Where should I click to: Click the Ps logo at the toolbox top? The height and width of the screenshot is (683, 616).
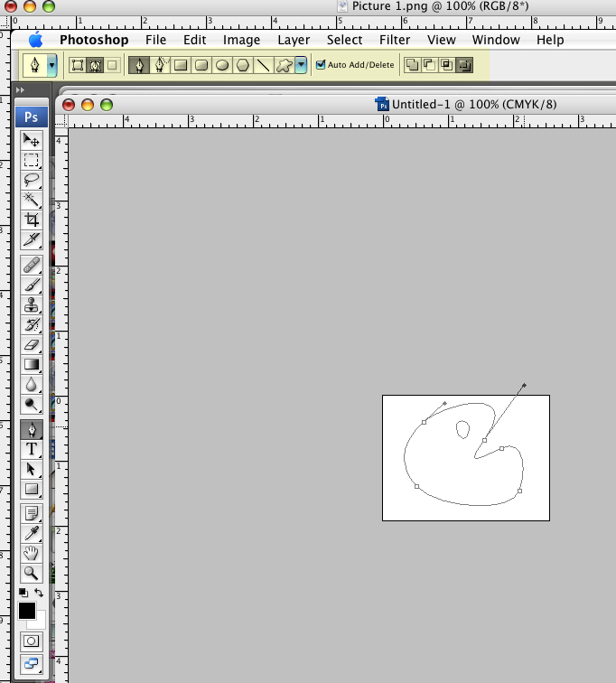(x=32, y=117)
